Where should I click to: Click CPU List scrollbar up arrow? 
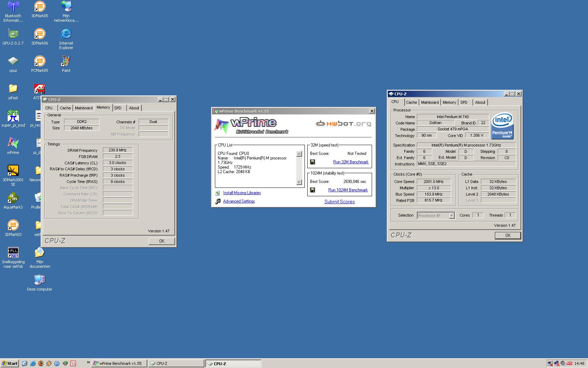coord(299,154)
